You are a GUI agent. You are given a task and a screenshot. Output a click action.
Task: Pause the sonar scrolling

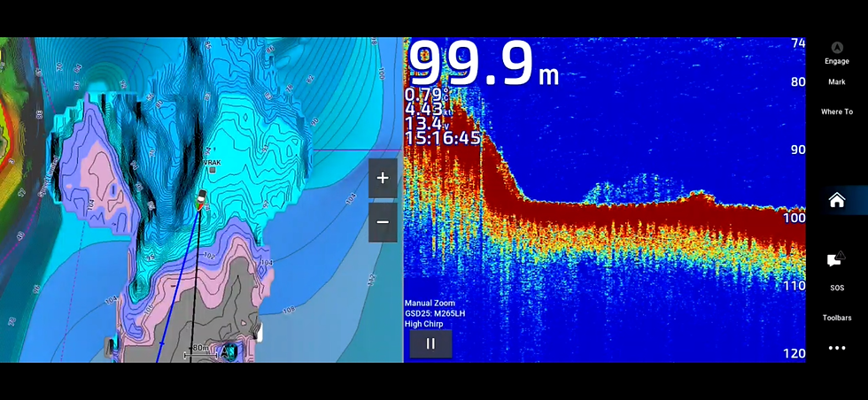[x=430, y=343]
